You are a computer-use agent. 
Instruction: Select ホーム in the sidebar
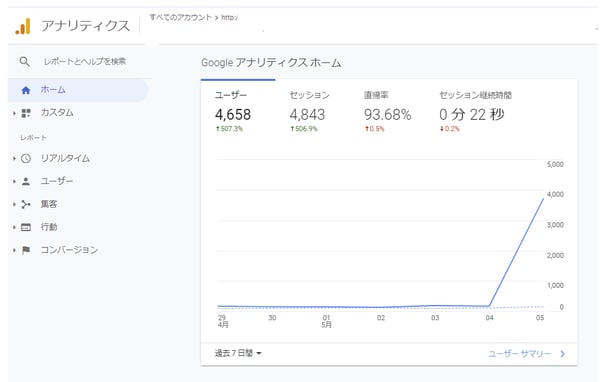[78, 90]
